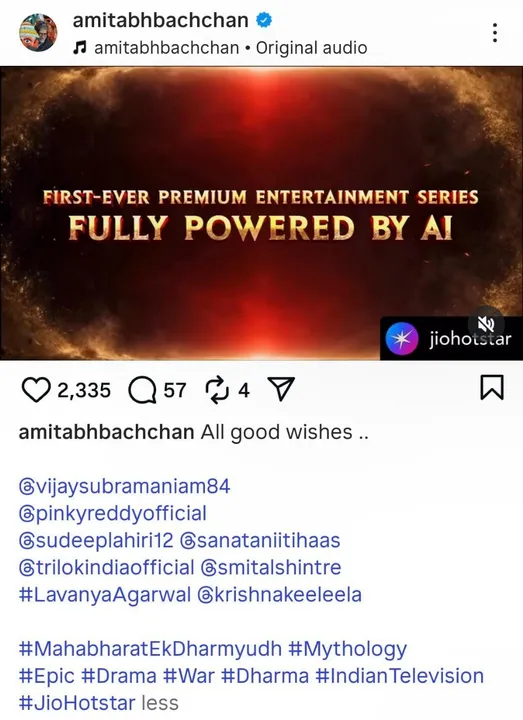This screenshot has width=523, height=720.
Task: Open the #JioHotstar hashtag
Action: (x=77, y=703)
